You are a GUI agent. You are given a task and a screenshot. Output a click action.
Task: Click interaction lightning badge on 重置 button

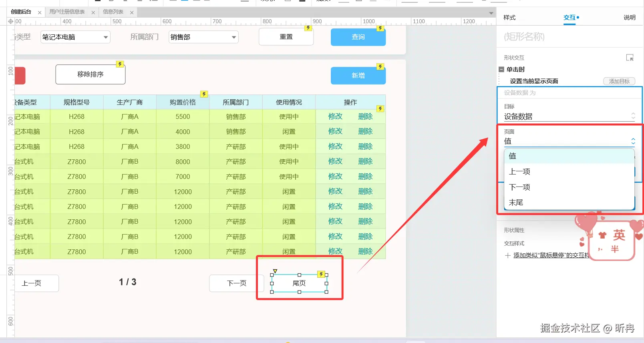(308, 28)
